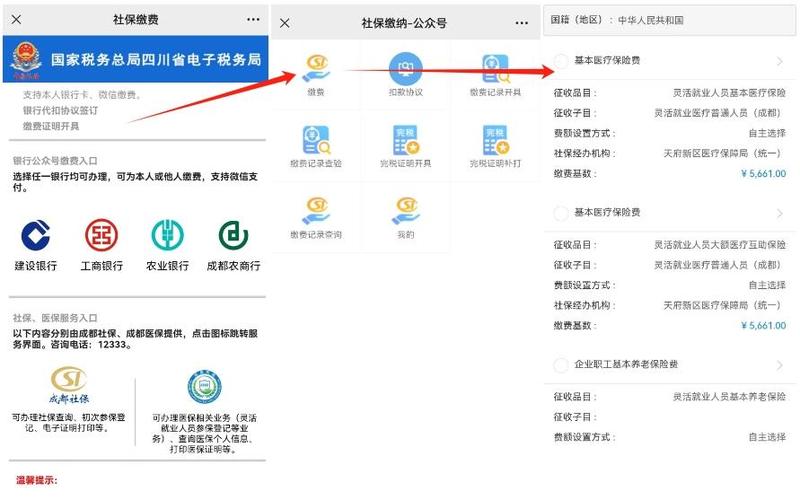Close the 社保缴费 page with the X

click(x=16, y=19)
